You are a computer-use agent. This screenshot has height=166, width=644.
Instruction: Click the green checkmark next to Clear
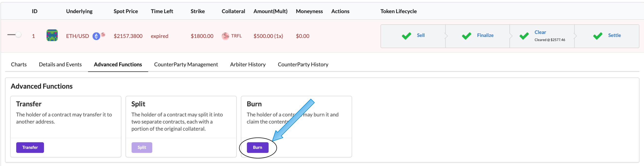pyautogui.click(x=524, y=36)
